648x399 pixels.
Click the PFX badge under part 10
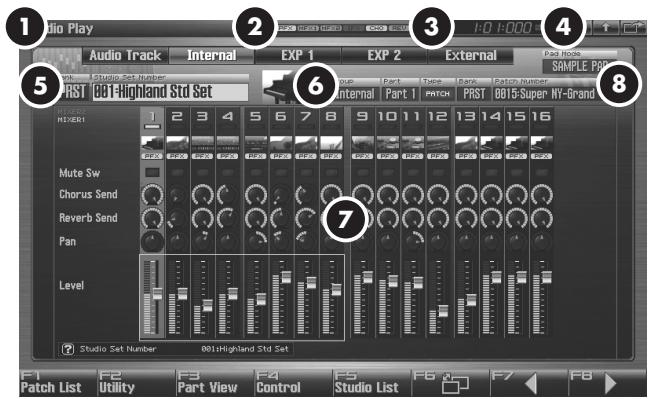pos(387,156)
